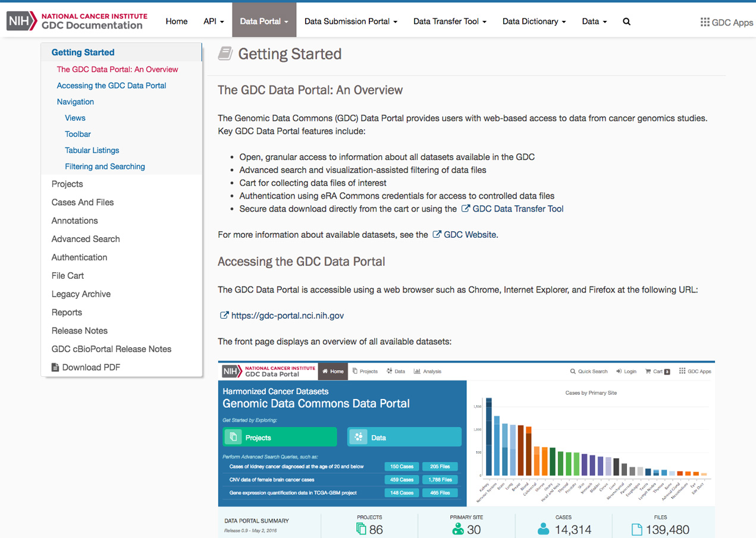Click the Download PDF file icon
The width and height of the screenshot is (756, 538).
coord(55,367)
